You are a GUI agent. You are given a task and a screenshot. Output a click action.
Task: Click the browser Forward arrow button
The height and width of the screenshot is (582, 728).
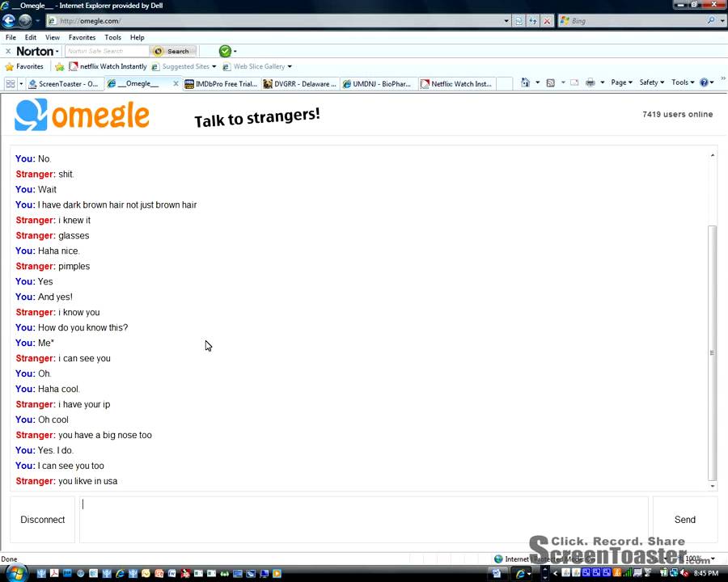point(25,20)
